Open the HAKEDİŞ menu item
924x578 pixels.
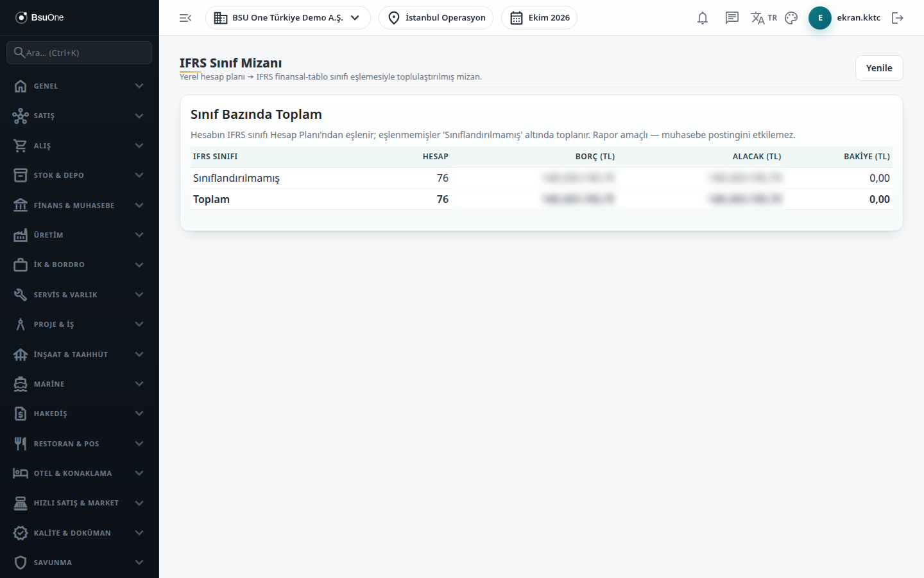(80, 414)
